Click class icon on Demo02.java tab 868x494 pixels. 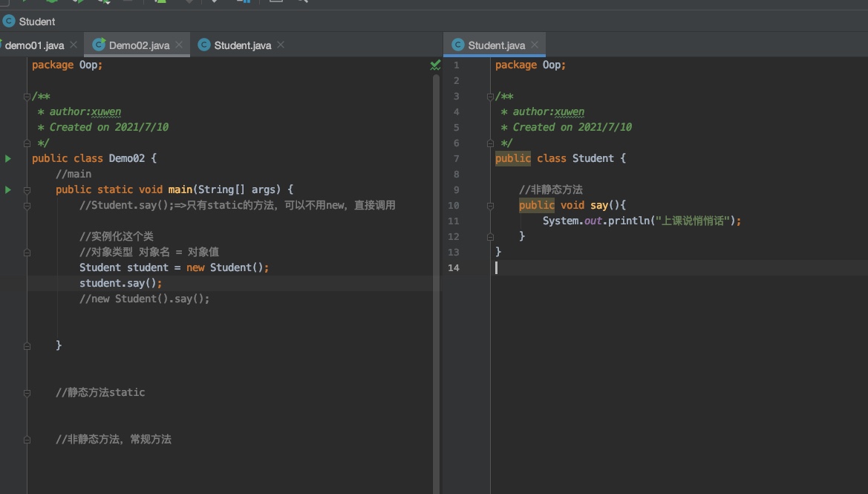pyautogui.click(x=98, y=45)
